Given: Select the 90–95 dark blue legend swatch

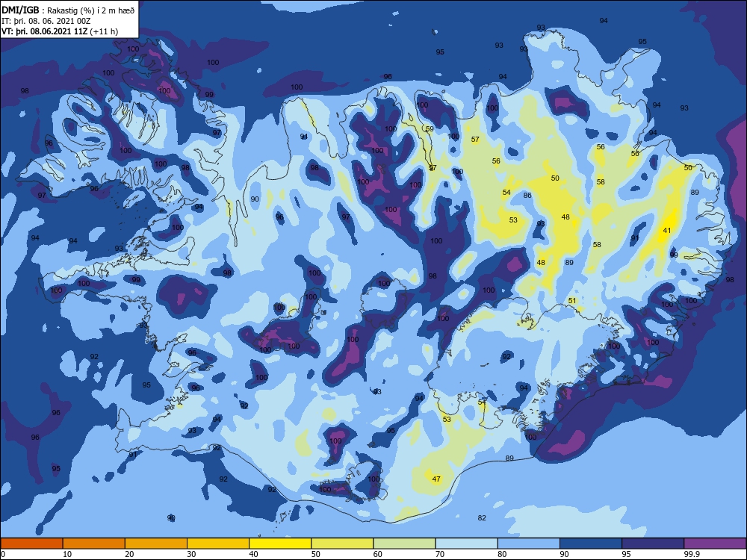Looking at the screenshot, I should click(591, 544).
